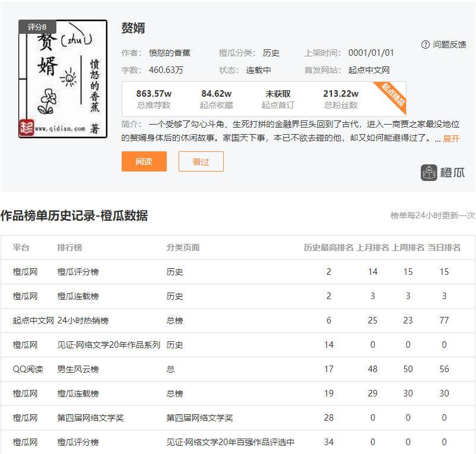
Task: Click the 上周排名 column header
Action: pyautogui.click(x=408, y=247)
